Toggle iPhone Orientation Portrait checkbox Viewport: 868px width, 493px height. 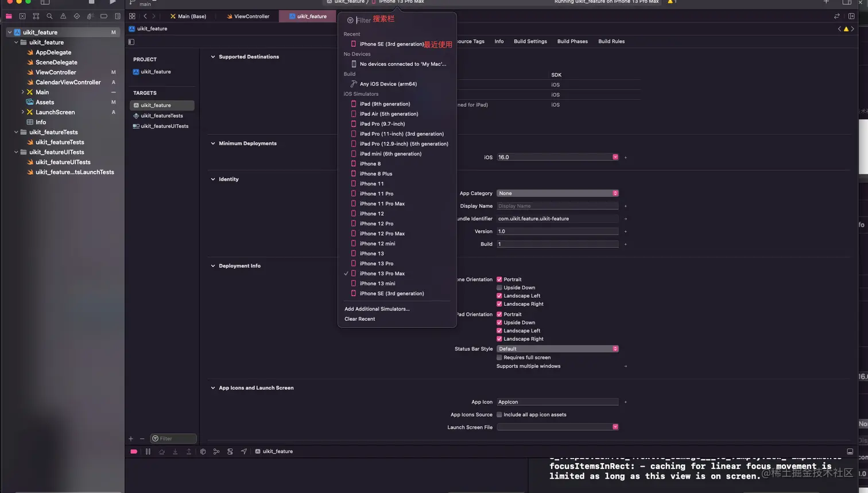[x=499, y=280]
